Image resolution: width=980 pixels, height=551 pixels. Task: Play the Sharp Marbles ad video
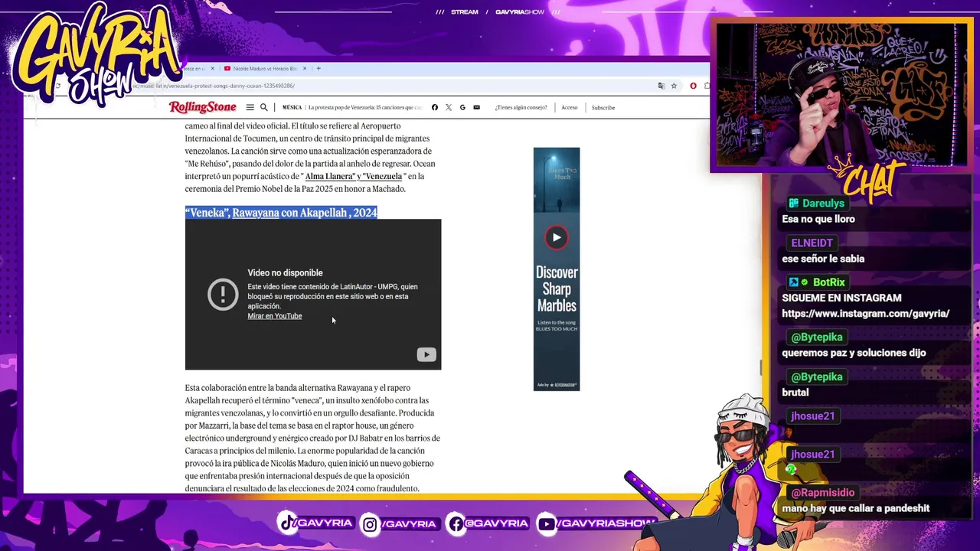coord(557,237)
